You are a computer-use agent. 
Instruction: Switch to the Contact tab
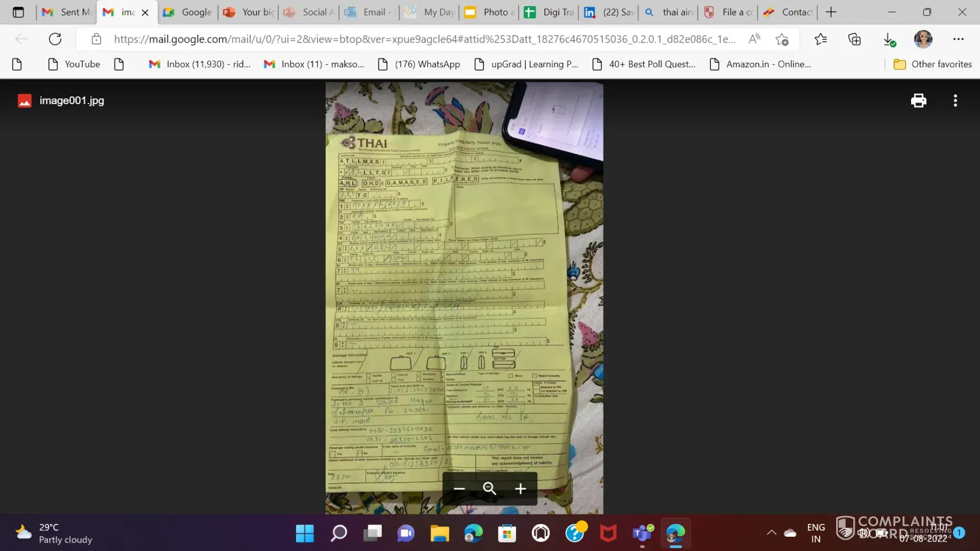[789, 12]
